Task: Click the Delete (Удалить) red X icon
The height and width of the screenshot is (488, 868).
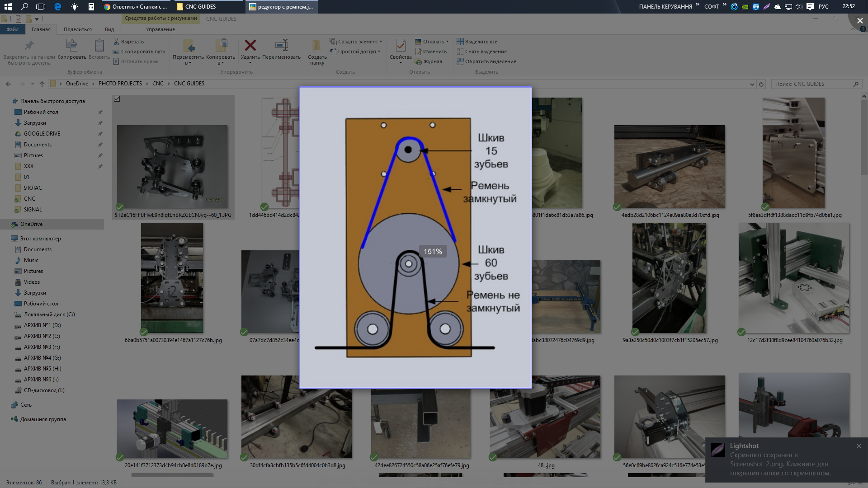Action: (250, 46)
